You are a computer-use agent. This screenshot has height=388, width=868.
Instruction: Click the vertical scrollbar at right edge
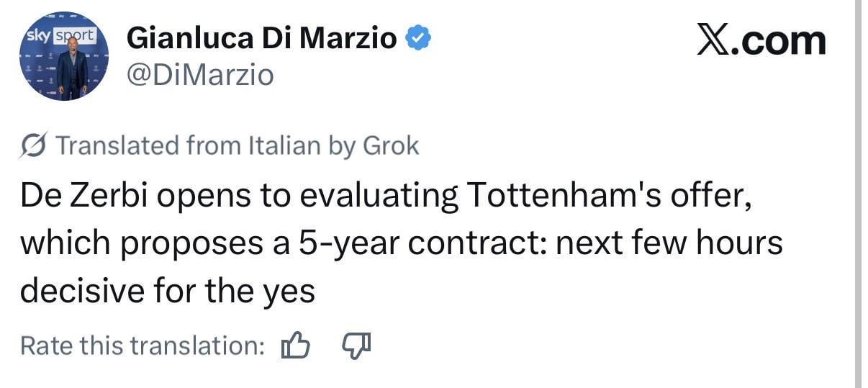pos(859,194)
